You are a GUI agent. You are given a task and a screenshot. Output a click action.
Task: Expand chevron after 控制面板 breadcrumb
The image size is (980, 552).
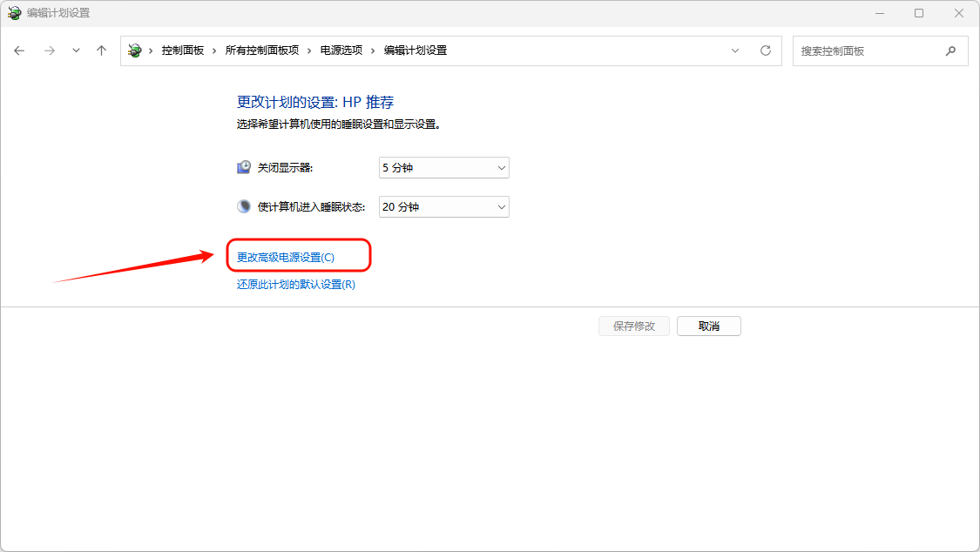click(214, 50)
